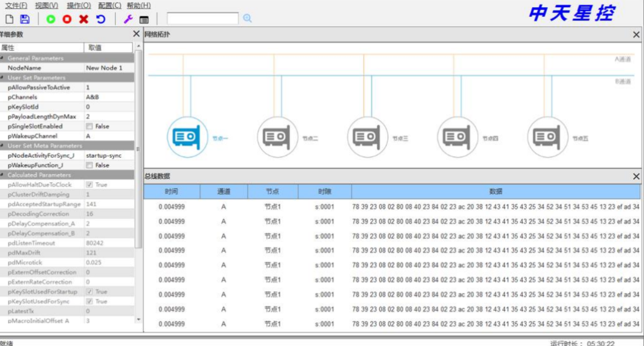Collapse the Calculated Parameters group

coord(2,175)
